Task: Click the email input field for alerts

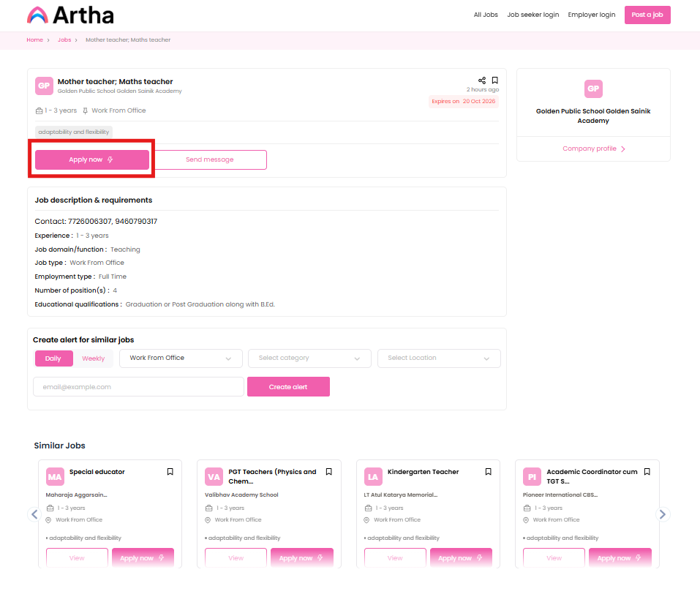Action: coord(138,387)
